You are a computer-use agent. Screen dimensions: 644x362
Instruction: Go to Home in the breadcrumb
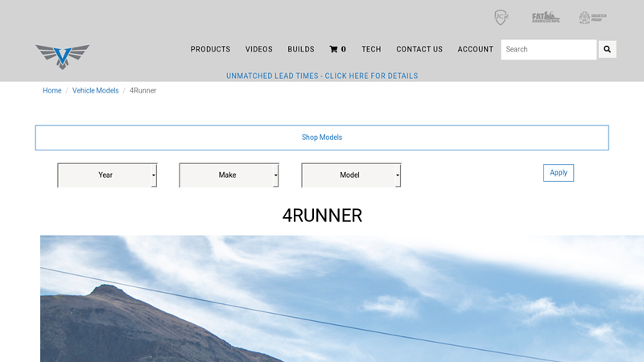[x=52, y=91]
